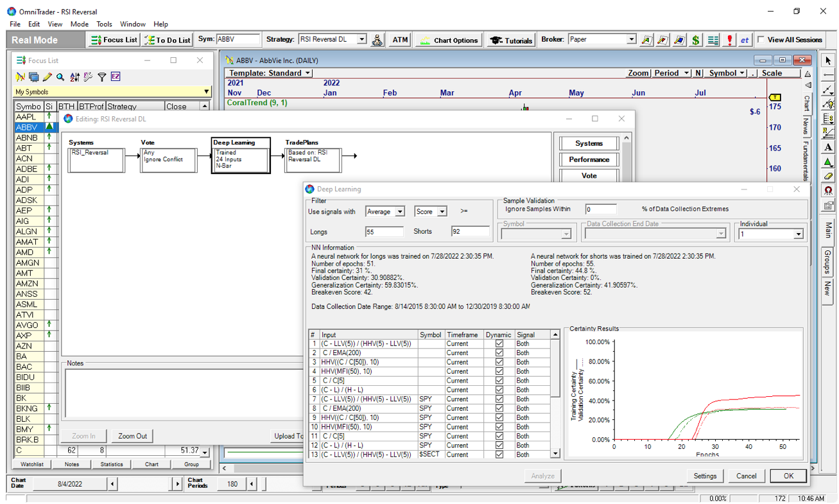839x504 pixels.
Task: Expand the My Symbols list dropdown
Action: click(x=206, y=92)
